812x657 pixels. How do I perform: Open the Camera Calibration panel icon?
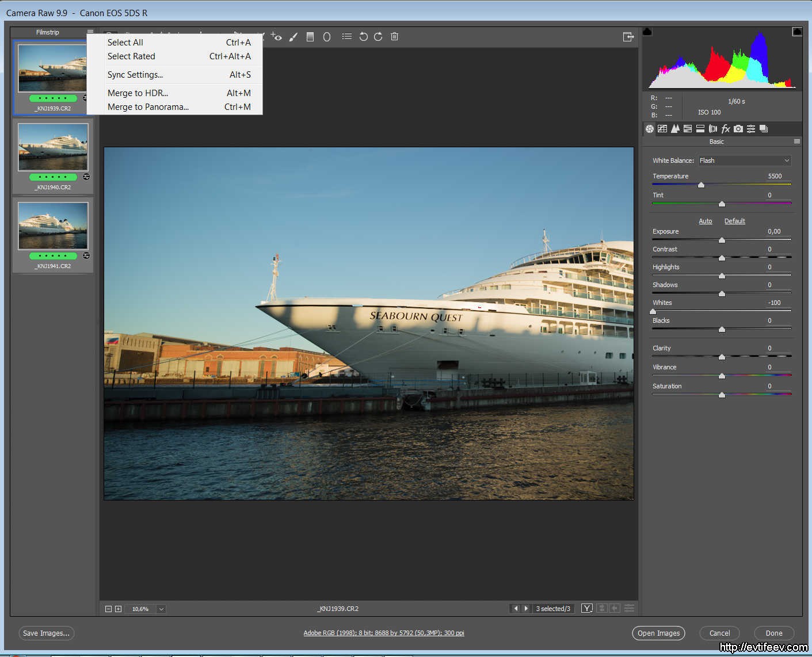[738, 129]
